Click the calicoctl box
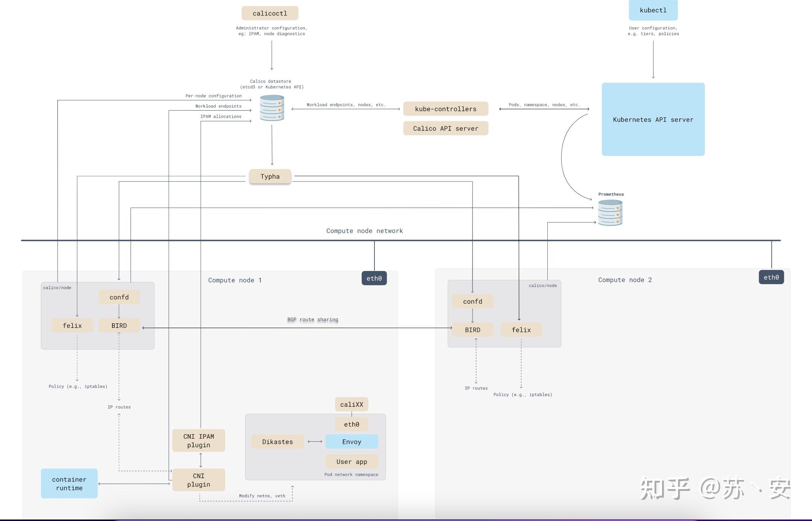812x521 pixels. click(270, 13)
